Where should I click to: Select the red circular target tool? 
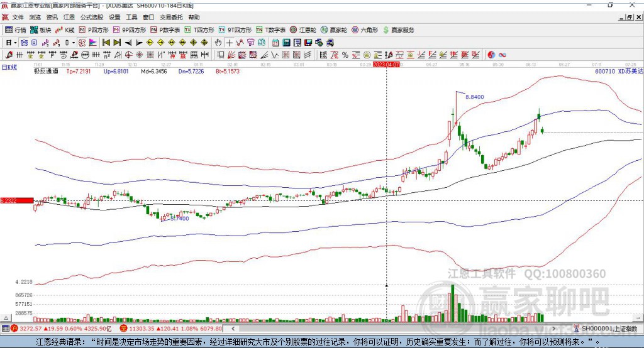(128, 55)
